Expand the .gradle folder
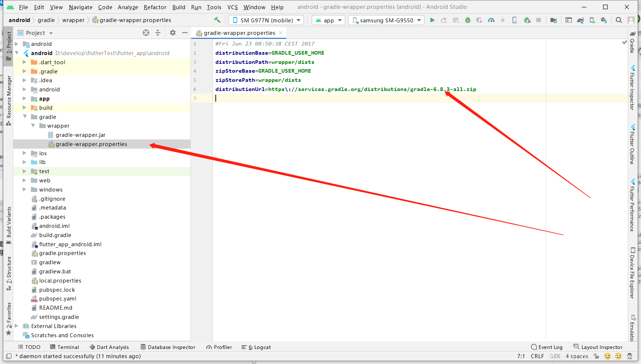The image size is (641, 364). (25, 71)
